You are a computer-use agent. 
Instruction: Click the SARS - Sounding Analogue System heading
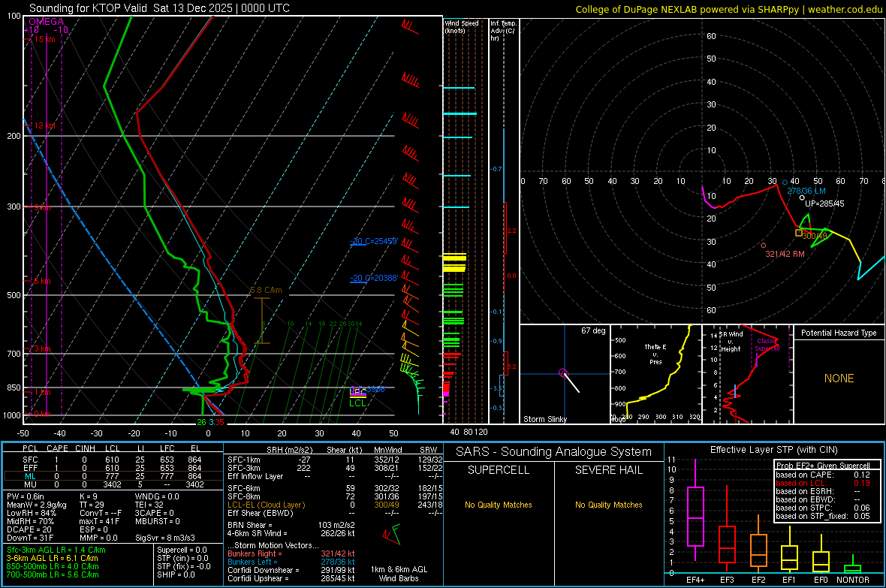click(x=554, y=452)
